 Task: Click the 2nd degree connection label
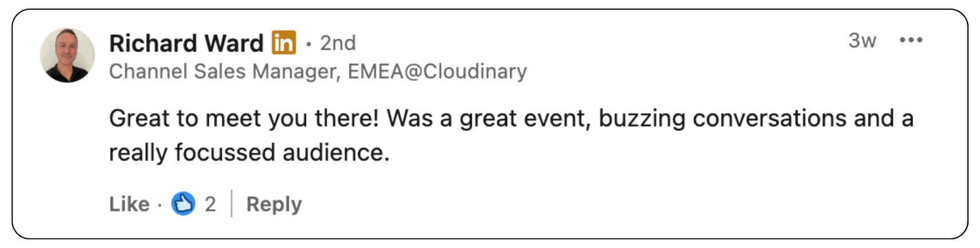[338, 43]
